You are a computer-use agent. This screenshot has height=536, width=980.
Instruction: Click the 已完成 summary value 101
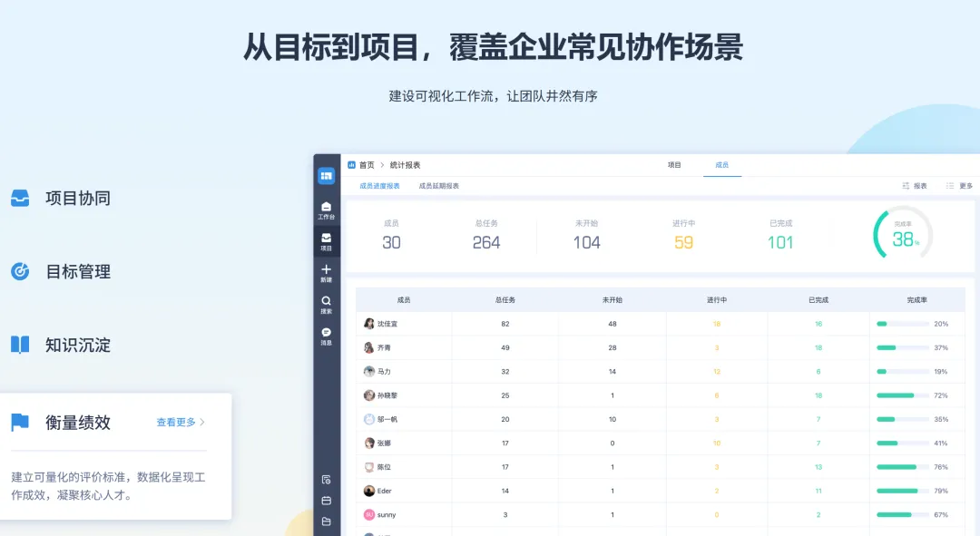780,242
